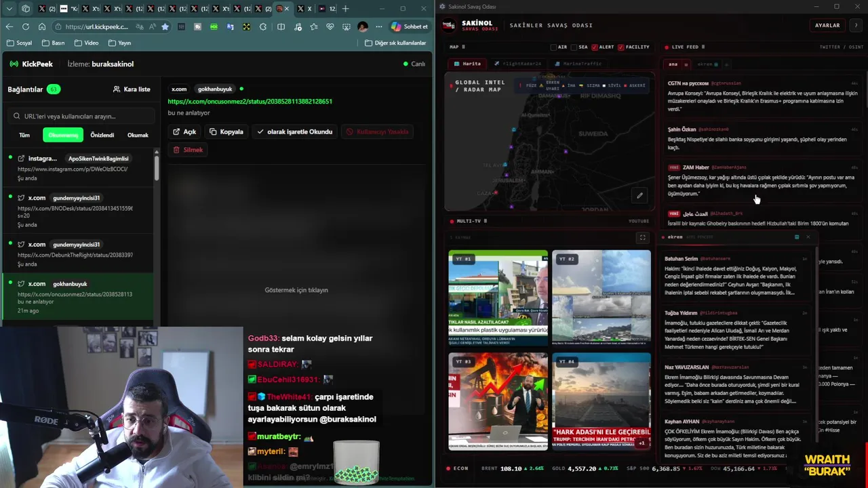868x488 pixels.
Task: Go back using the browser back arrow
Action: click(9, 26)
